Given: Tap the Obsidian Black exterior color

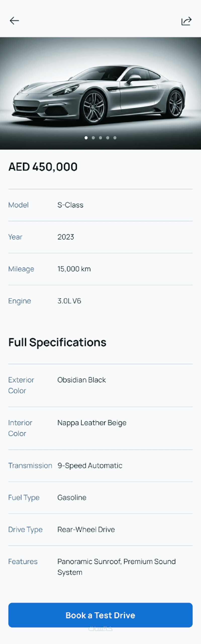Looking at the screenshot, I should pyautogui.click(x=82, y=380).
